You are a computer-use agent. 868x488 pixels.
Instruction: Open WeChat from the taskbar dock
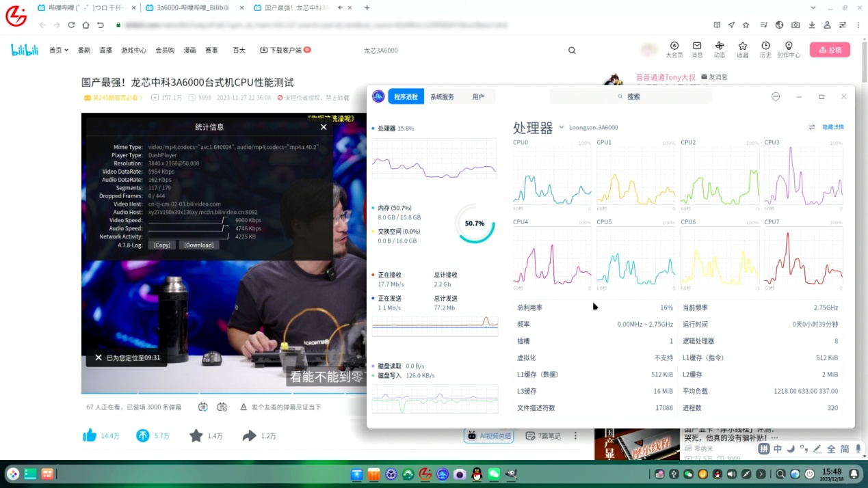(x=494, y=474)
